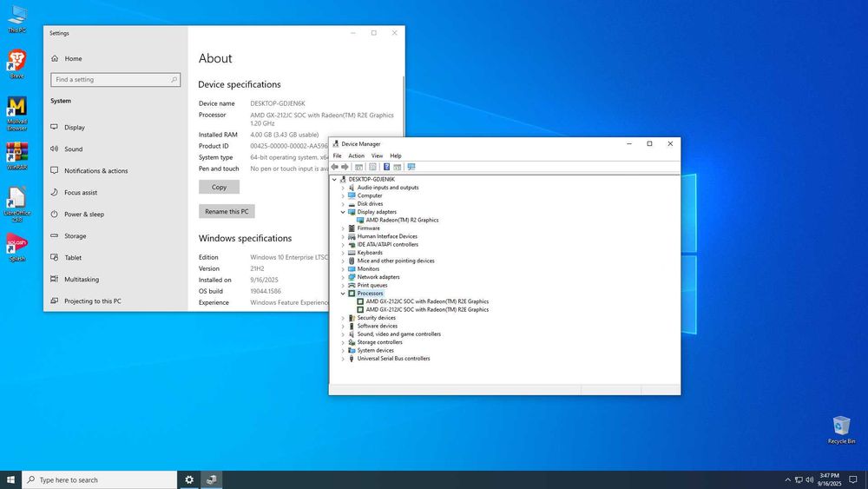Image resolution: width=868 pixels, height=489 pixels.
Task: Expand IDE ATA/ATAPI controllers
Action: click(343, 245)
